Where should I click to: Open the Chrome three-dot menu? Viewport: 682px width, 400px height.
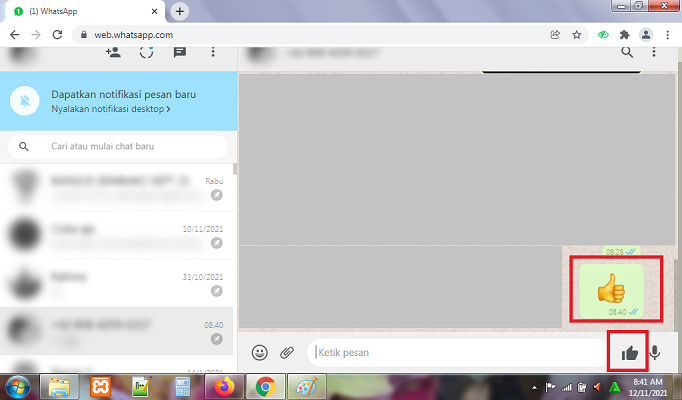tap(667, 35)
